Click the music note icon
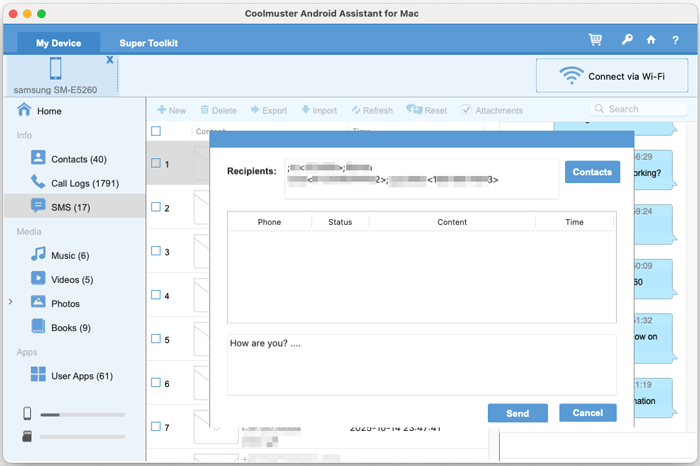The image size is (700, 466). point(38,254)
